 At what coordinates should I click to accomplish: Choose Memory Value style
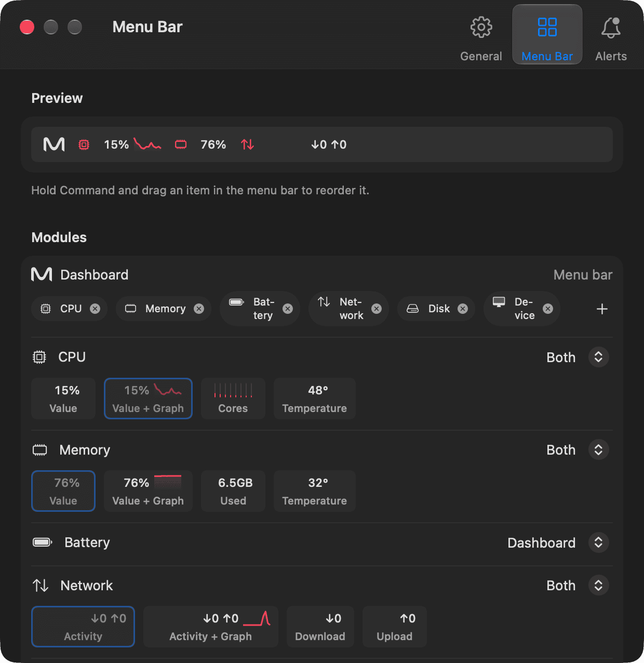point(63,491)
